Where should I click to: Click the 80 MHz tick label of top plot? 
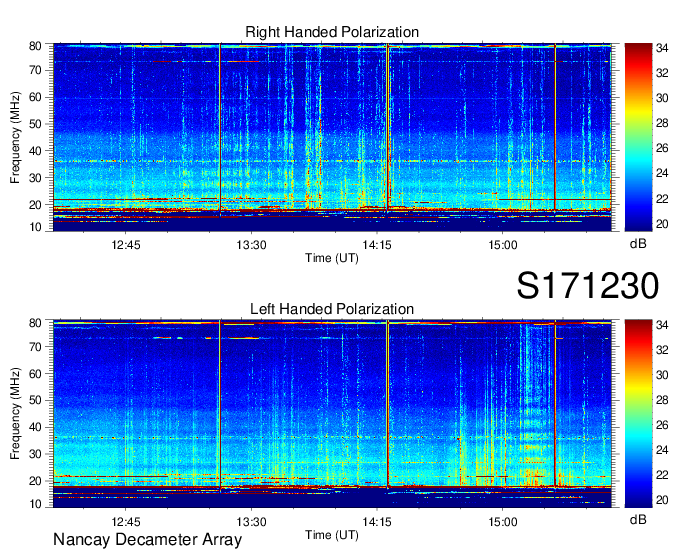[35, 46]
